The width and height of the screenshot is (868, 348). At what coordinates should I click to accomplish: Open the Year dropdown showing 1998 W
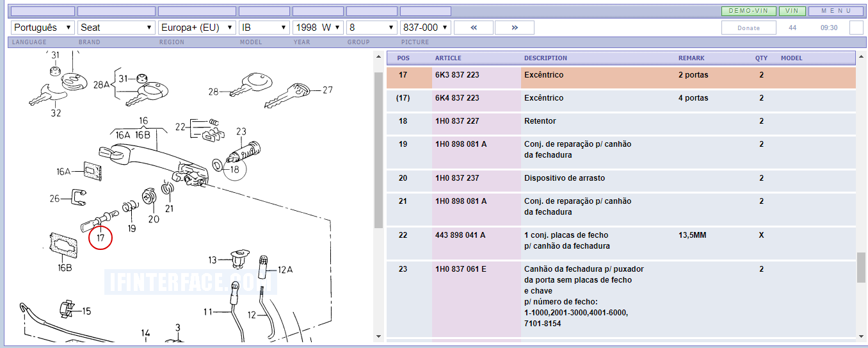(318, 28)
